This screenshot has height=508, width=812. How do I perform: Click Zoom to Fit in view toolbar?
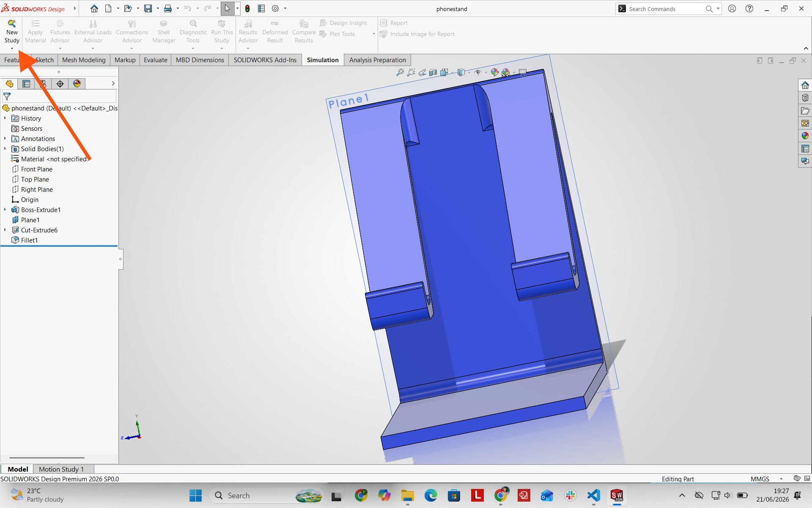point(400,72)
